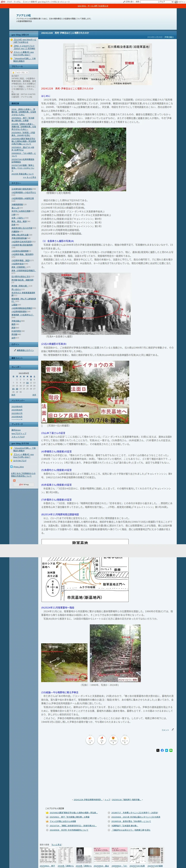The width and height of the screenshot is (186, 868).
Task: Click the pencil icon next to コメント
Action: click(x=173, y=730)
